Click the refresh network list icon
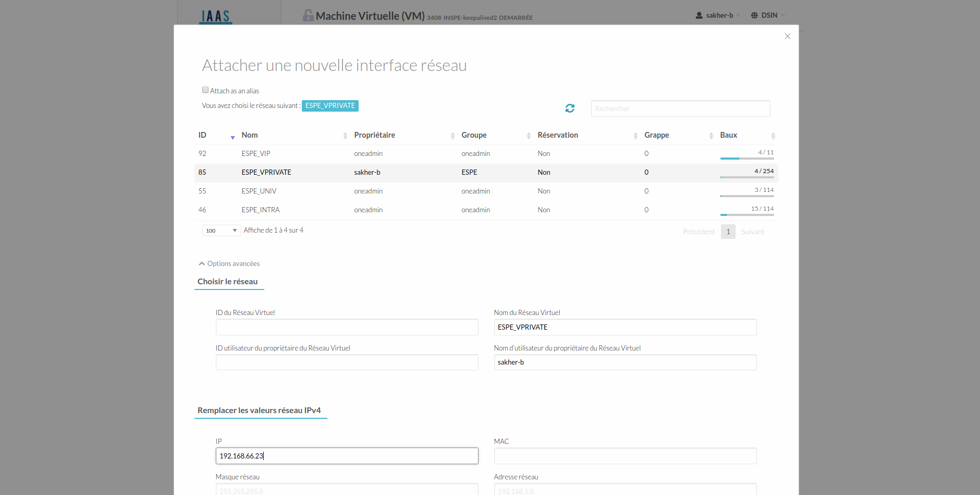The width and height of the screenshot is (980, 495). (570, 108)
